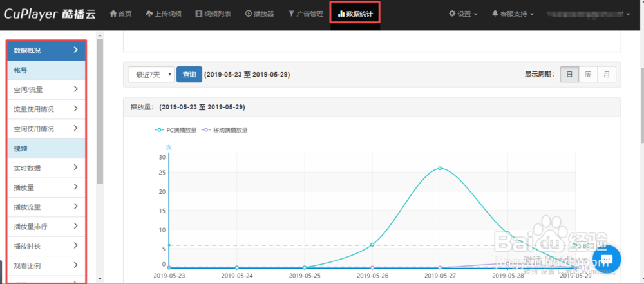This screenshot has height=284, width=644.
Task: Open the blurred user account dropdown
Action: [x=588, y=14]
